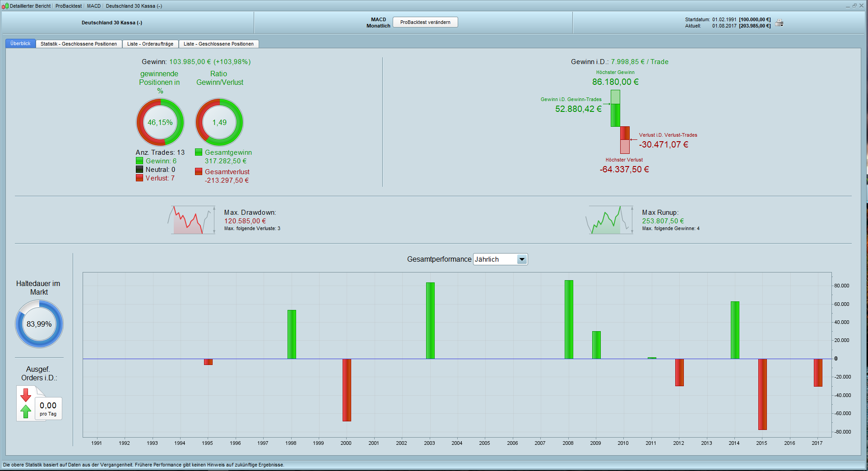
Task: Click the Max Runup green chart thumbnail
Action: point(609,220)
